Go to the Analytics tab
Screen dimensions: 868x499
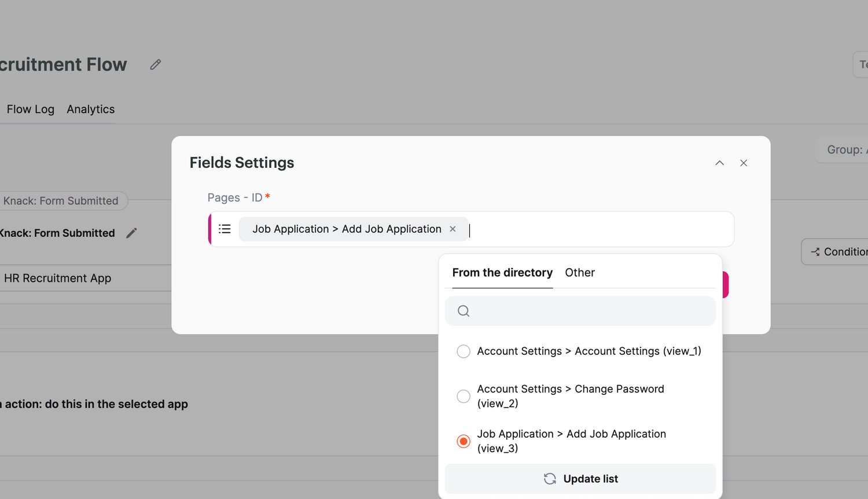[x=91, y=109]
